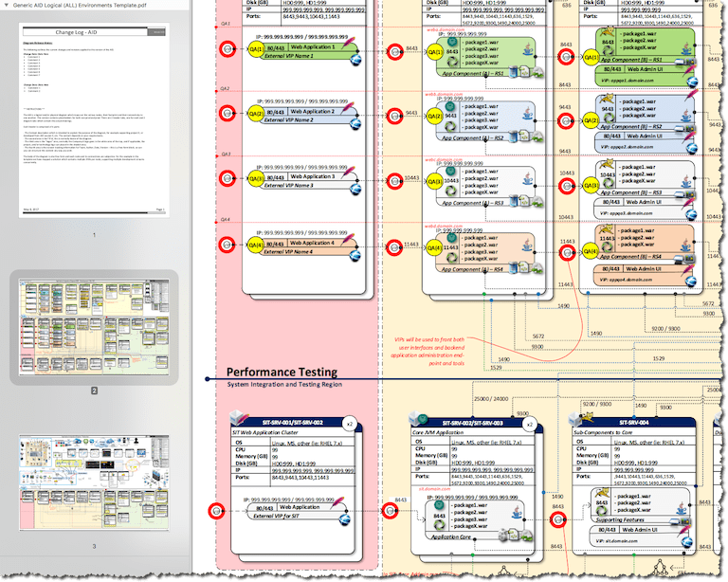Click Tomcat server icon on SIT-SRV-004 header
Image resolution: width=728 pixels, height=582 pixels.
[581, 419]
